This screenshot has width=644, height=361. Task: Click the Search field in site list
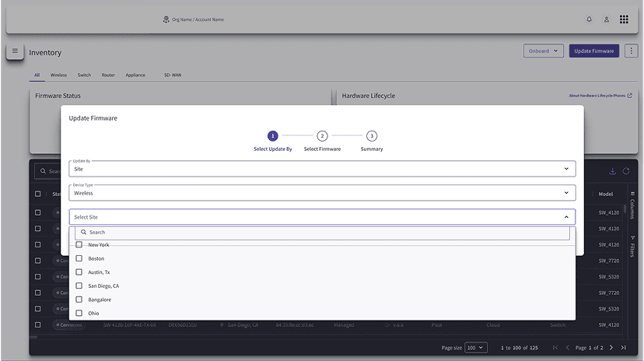click(322, 233)
